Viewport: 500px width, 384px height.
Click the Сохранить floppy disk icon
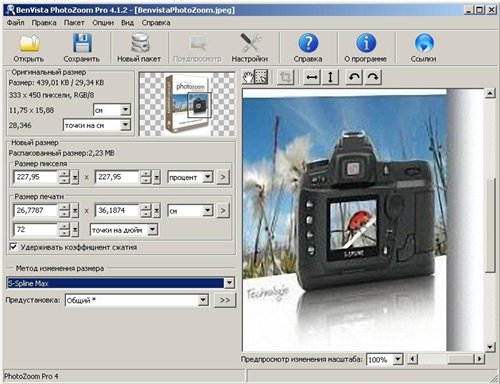pos(82,43)
